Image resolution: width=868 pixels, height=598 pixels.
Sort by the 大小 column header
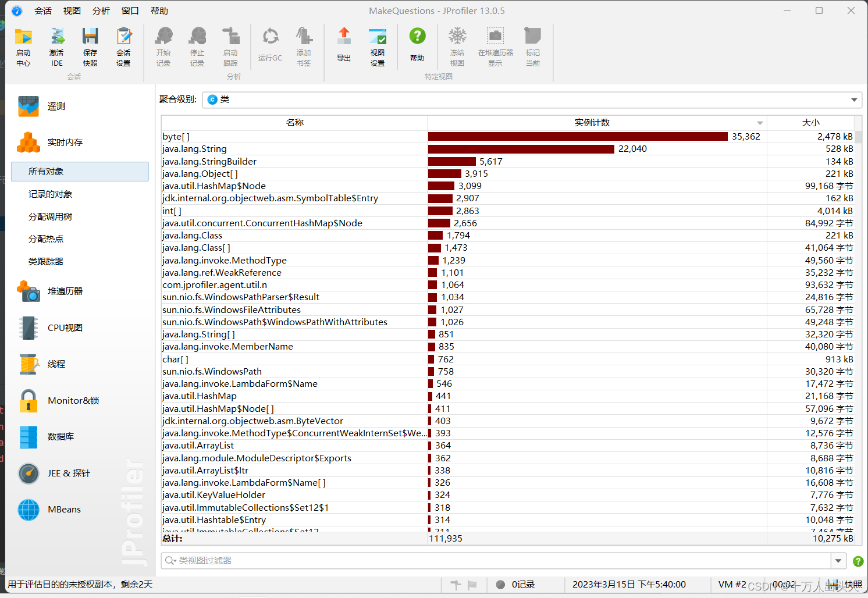(x=810, y=123)
